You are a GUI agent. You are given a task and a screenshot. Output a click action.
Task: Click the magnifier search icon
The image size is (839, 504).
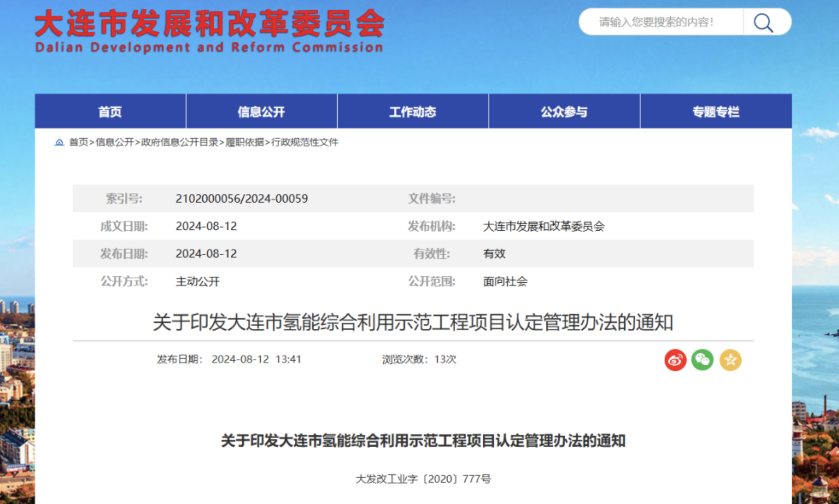pos(763,22)
